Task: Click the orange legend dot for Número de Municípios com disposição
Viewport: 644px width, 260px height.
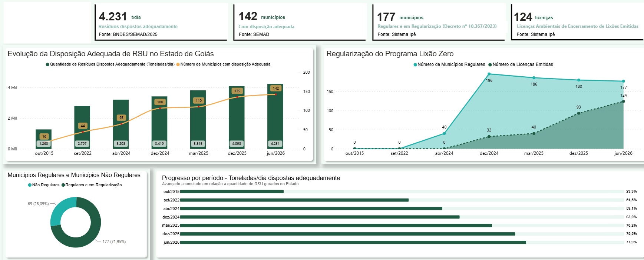Action: click(178, 64)
